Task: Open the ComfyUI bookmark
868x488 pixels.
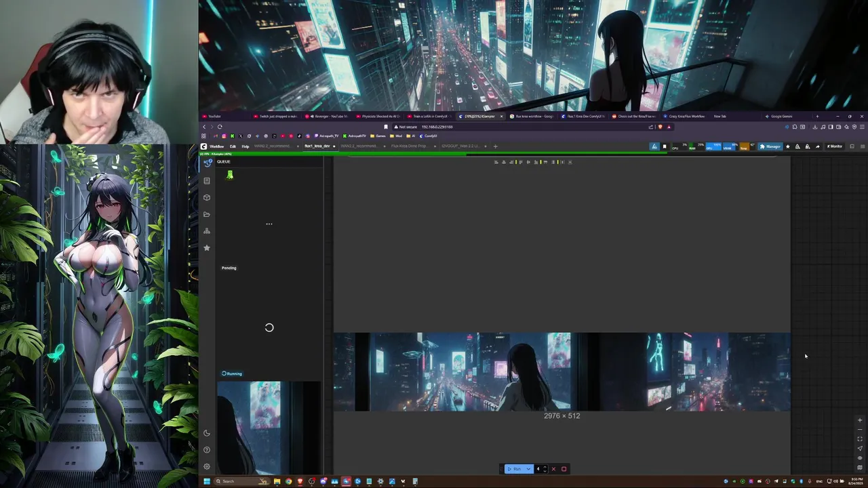Action: 429,136
